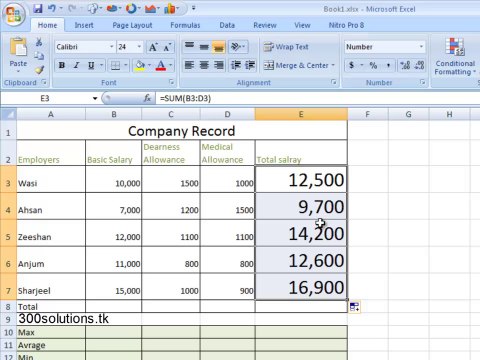Toggle Bold formatting
The width and height of the screenshot is (480, 360).
pyautogui.click(x=62, y=65)
